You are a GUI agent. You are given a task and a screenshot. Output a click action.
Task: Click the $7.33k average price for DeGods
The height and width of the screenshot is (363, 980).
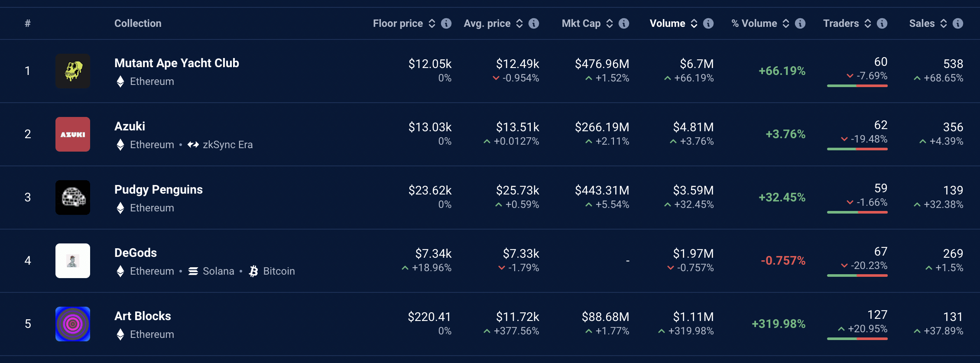click(521, 254)
